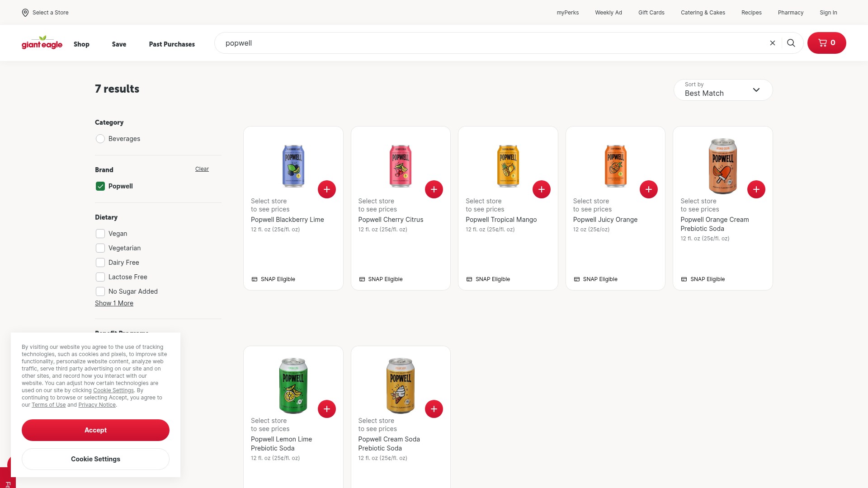Open the Sort by Best Match dropdown
This screenshot has width=868, height=488.
coord(723,90)
